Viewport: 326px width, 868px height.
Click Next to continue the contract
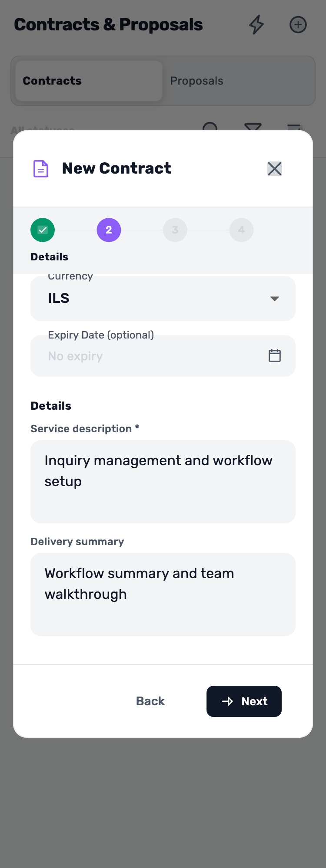244,701
